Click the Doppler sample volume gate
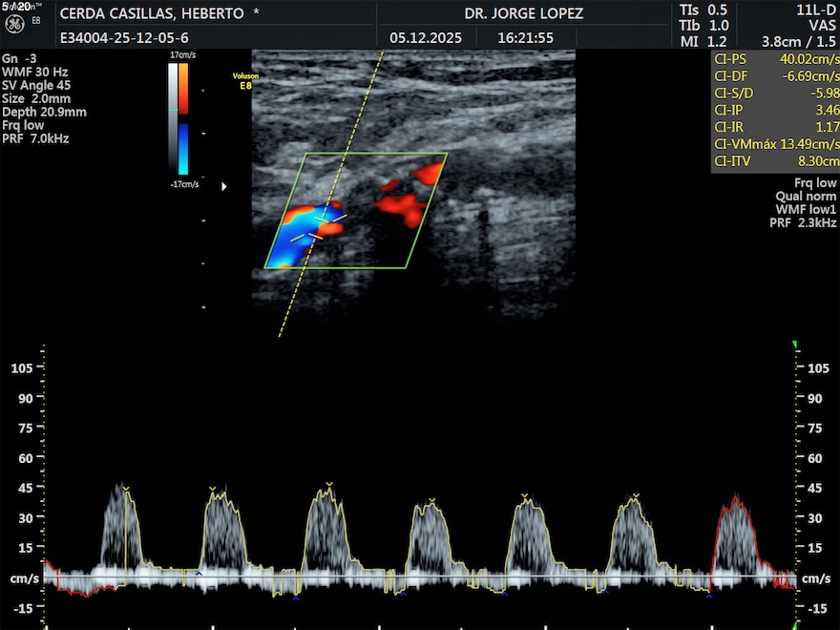Screen dimensions: 840x630 tap(320, 227)
